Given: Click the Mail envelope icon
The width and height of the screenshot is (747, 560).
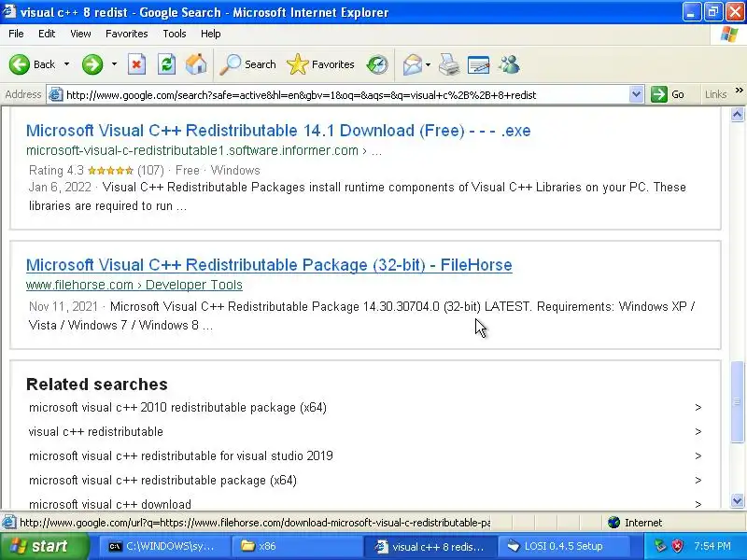Looking at the screenshot, I should 412,64.
